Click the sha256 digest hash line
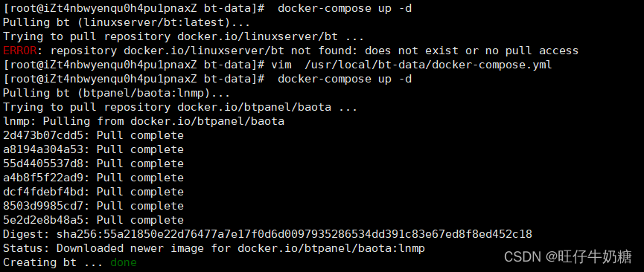The image size is (644, 272). (267, 235)
